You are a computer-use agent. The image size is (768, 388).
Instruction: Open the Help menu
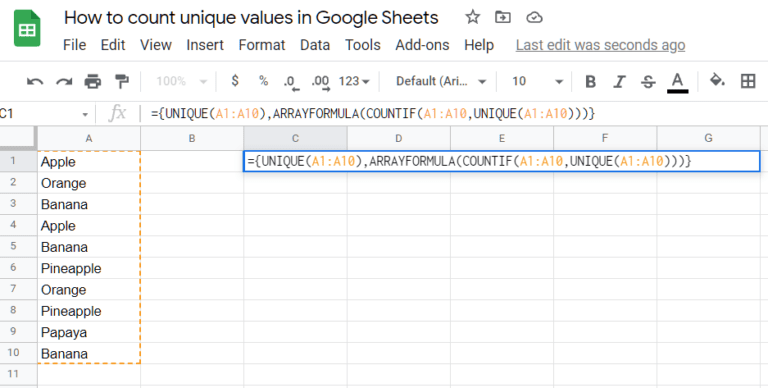coord(479,45)
